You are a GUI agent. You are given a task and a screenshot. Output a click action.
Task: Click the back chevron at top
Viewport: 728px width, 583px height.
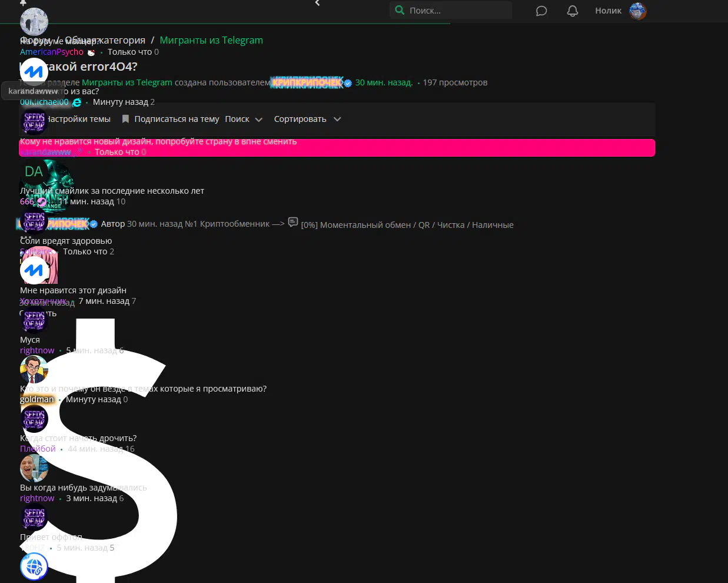[317, 4]
